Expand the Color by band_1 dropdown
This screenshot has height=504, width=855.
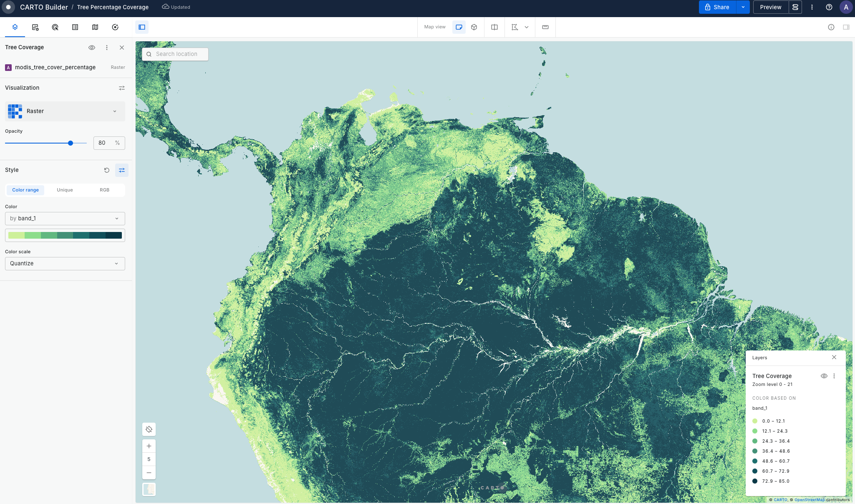click(65, 219)
